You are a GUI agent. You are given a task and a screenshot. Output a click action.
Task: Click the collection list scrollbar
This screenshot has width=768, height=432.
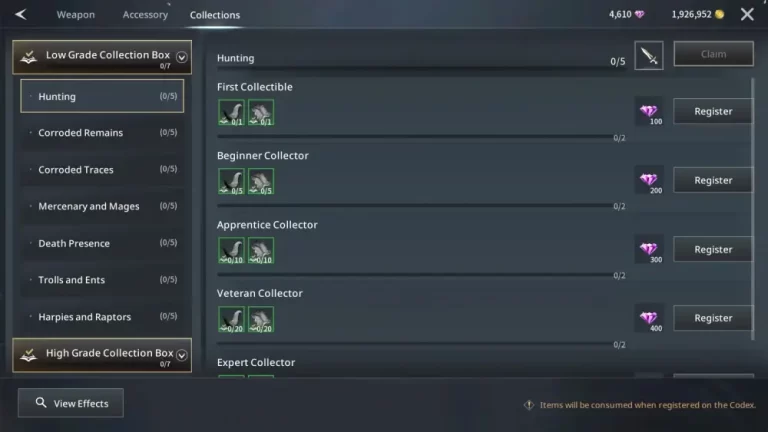click(753, 210)
